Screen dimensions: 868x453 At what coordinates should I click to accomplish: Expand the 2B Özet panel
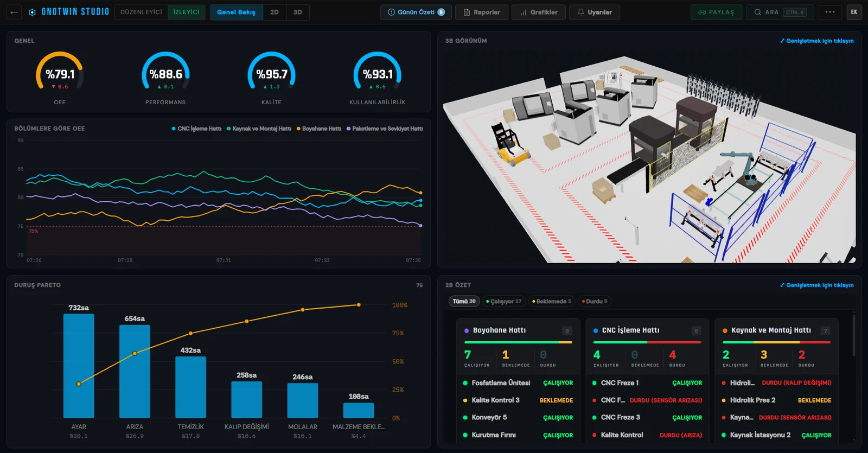click(816, 285)
